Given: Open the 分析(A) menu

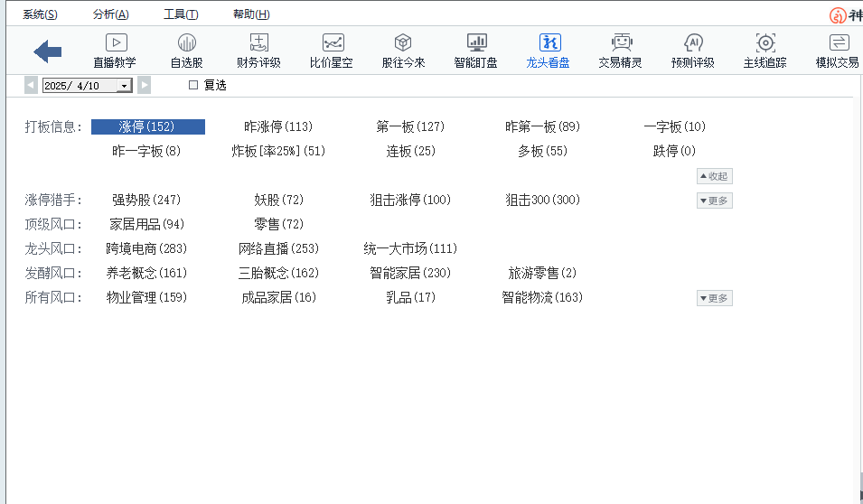Looking at the screenshot, I should coord(111,14).
